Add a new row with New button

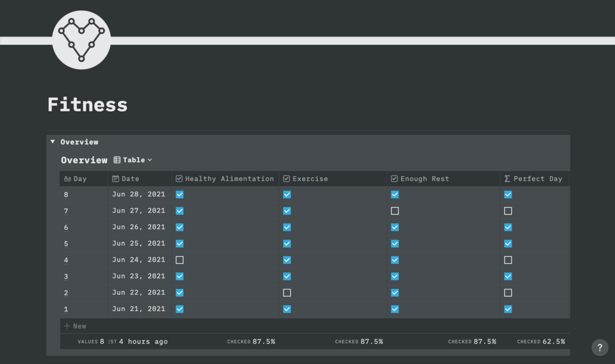coord(75,326)
